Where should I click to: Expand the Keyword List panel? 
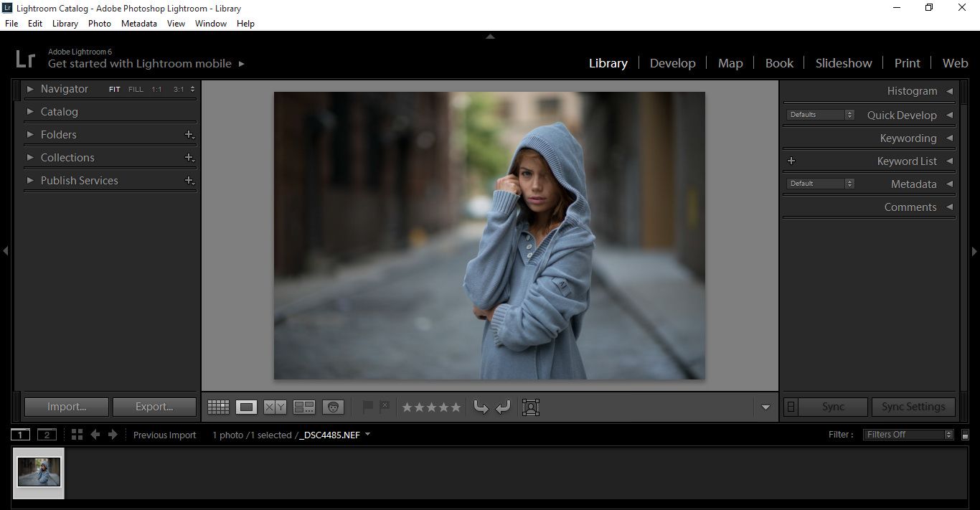[949, 161]
